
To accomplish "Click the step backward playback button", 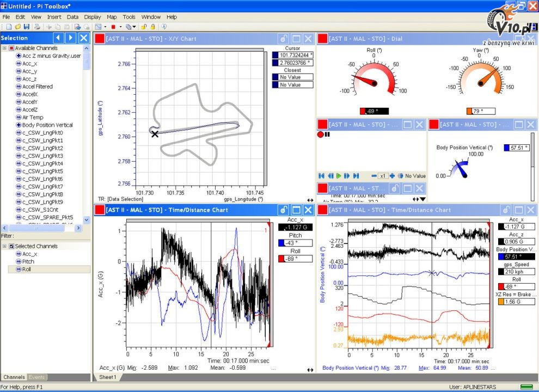I will pyautogui.click(x=330, y=176).
